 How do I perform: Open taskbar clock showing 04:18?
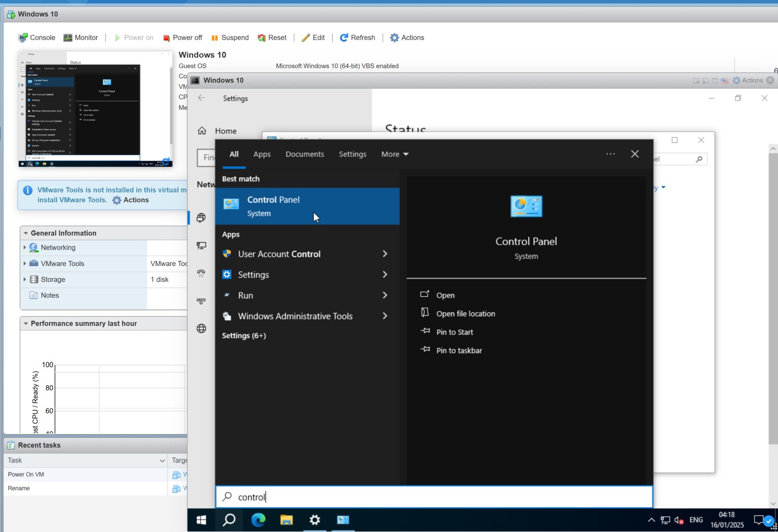coord(727,520)
